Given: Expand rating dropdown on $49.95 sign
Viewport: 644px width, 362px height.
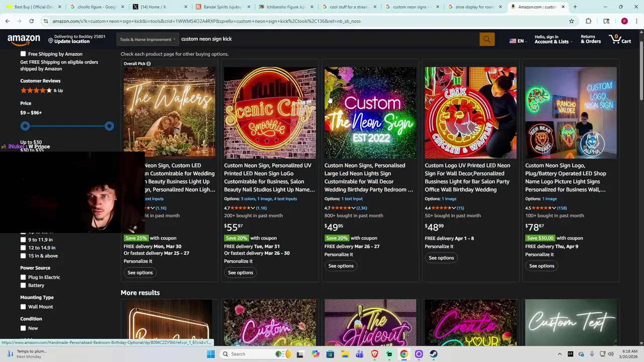Looking at the screenshot, I should 353,208.
